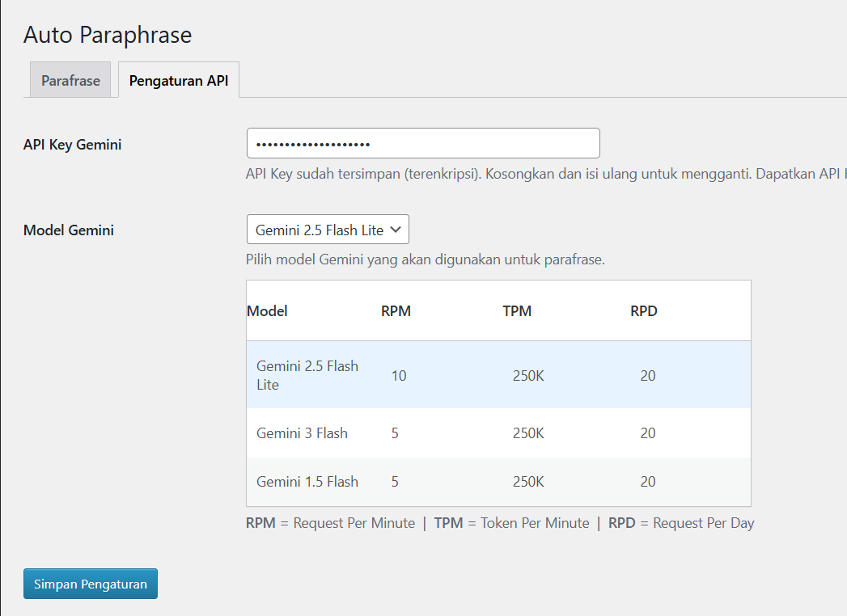This screenshot has height=616, width=847.
Task: Click the API Key Gemini password field
Action: pyautogui.click(x=422, y=143)
